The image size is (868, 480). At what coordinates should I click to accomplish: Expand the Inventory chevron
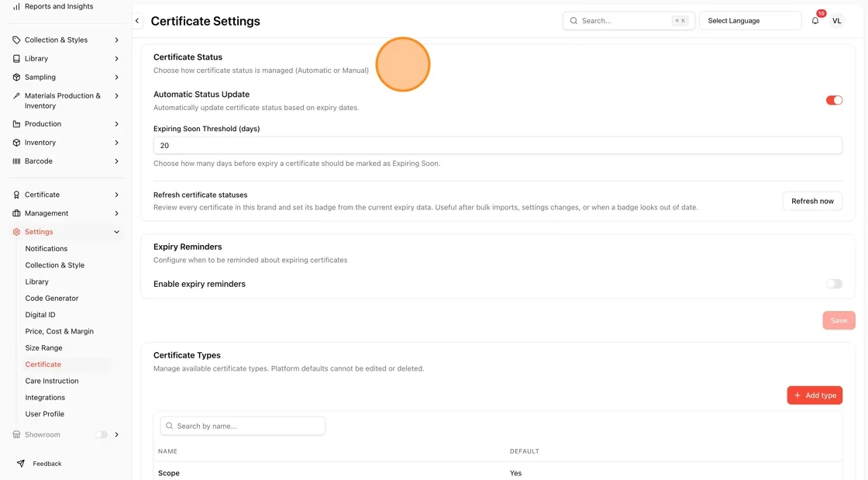click(117, 143)
